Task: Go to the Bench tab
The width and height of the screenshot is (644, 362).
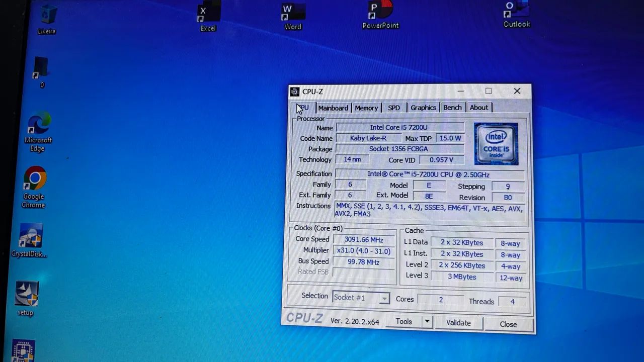Action: point(452,108)
